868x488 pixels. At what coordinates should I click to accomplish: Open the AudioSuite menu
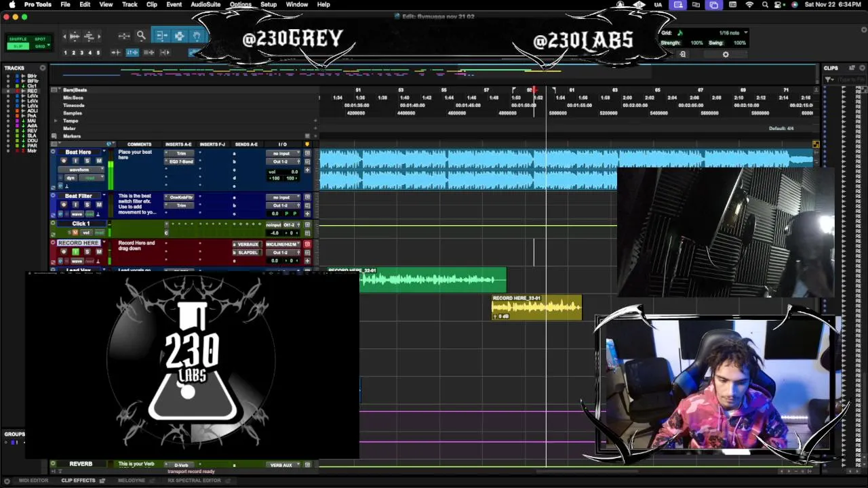coord(205,5)
